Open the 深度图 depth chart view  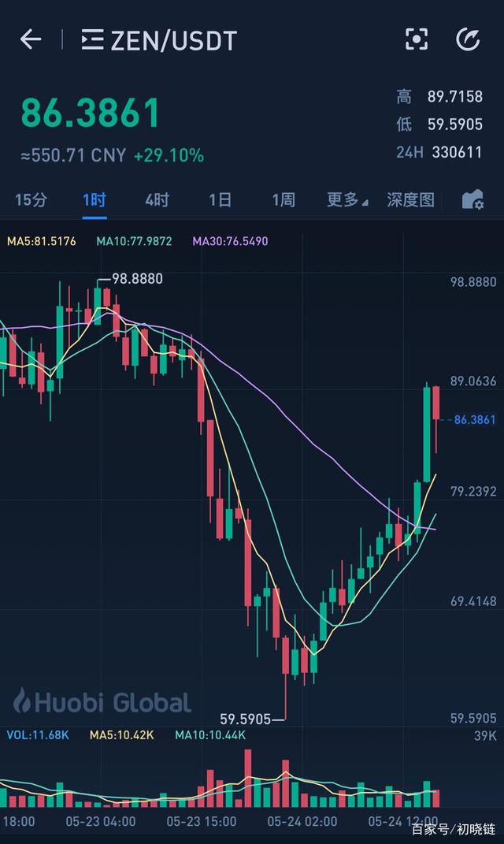410,201
